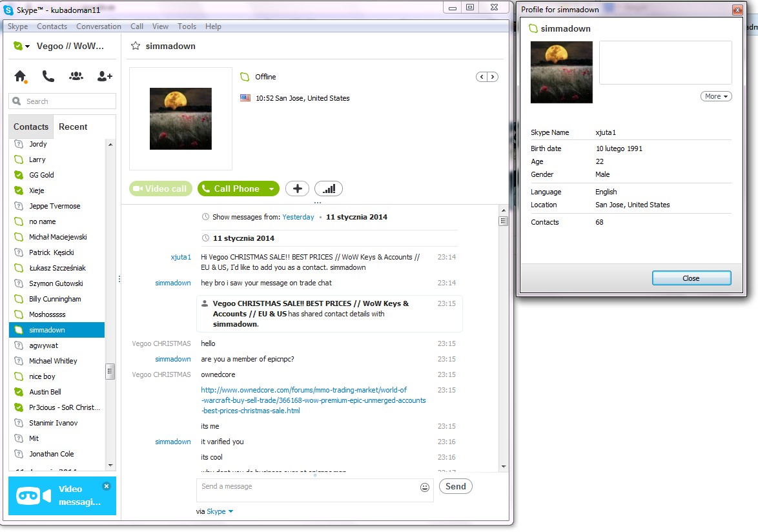Select contact Michael Whitley
Image resolution: width=758 pixels, height=532 pixels.
coord(57,360)
